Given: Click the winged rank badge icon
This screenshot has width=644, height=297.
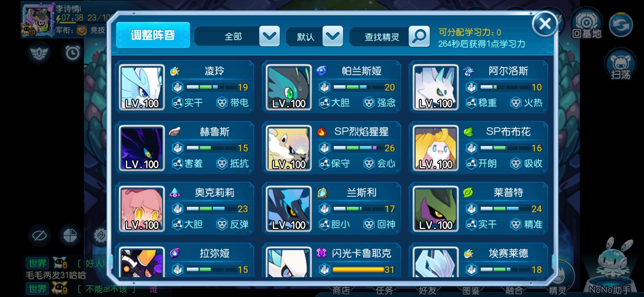Looking at the screenshot, I should pos(39,53).
